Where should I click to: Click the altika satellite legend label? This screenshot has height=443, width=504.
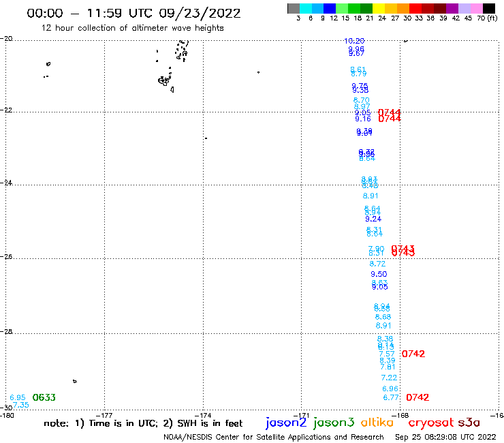377,423
